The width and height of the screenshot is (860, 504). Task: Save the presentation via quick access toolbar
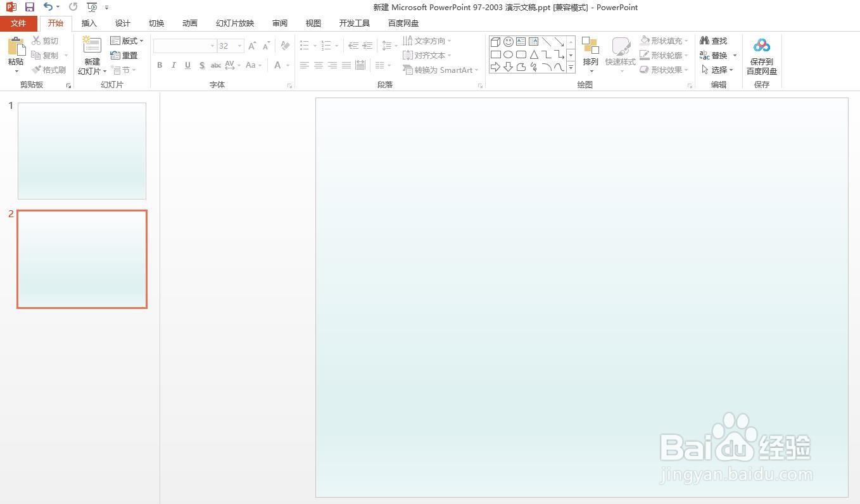pos(29,7)
